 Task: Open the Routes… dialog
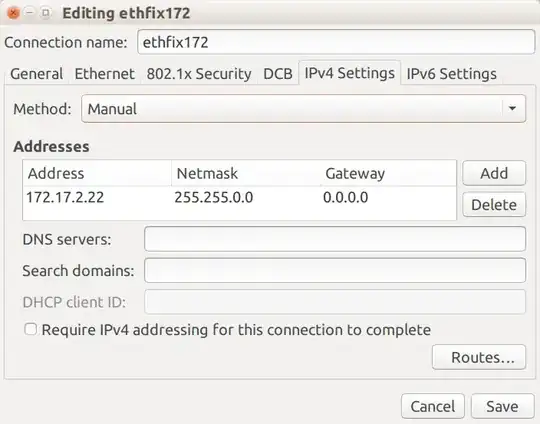[x=479, y=357]
